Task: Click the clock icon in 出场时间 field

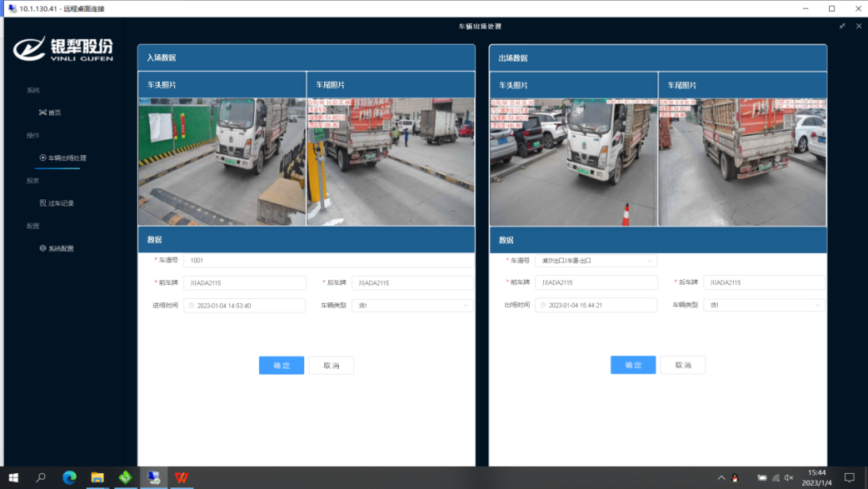Action: [x=542, y=306]
